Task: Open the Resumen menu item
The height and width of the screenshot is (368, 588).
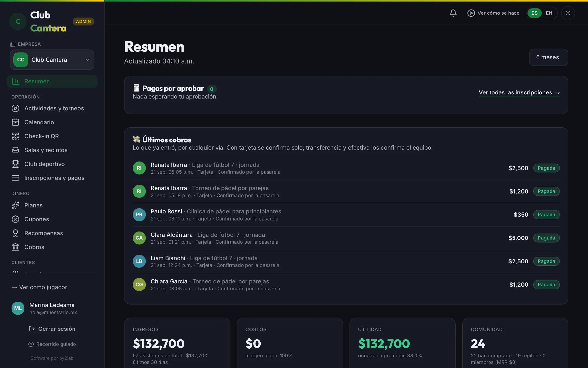Action: click(x=52, y=81)
